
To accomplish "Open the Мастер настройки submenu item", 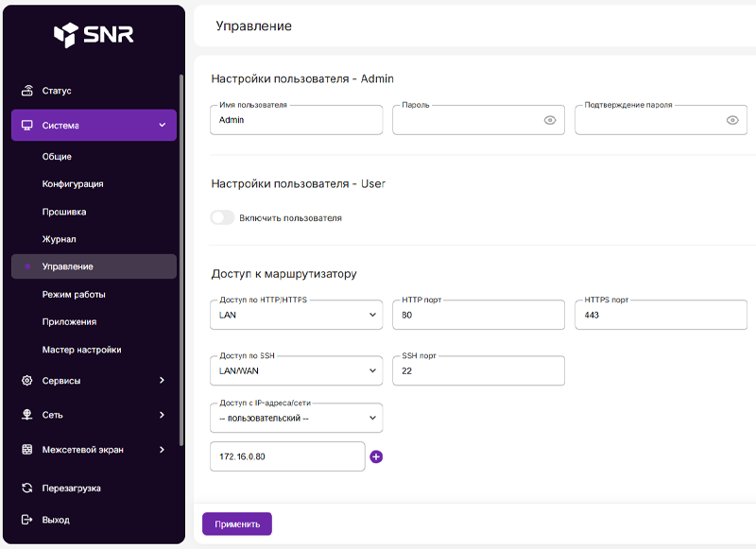I will pyautogui.click(x=82, y=350).
